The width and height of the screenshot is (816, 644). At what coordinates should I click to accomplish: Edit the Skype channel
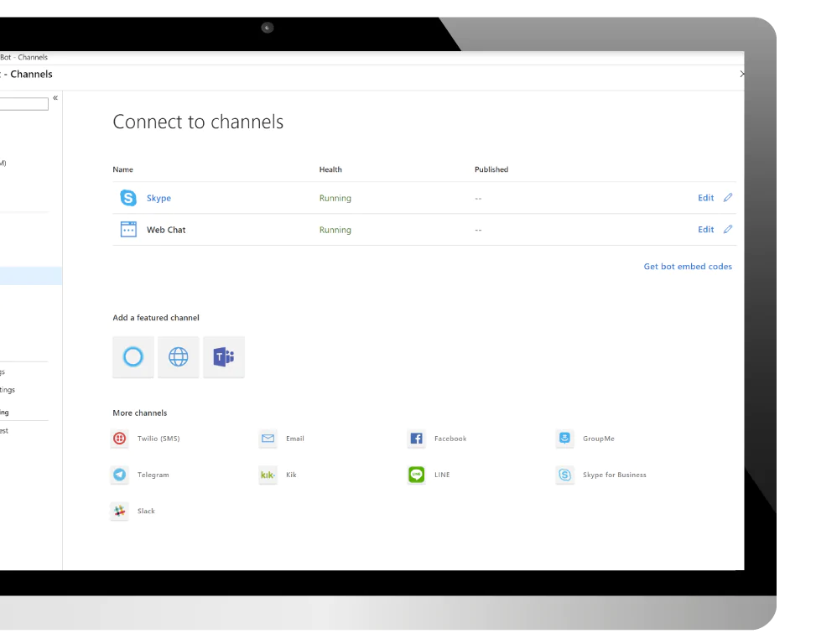(x=705, y=198)
